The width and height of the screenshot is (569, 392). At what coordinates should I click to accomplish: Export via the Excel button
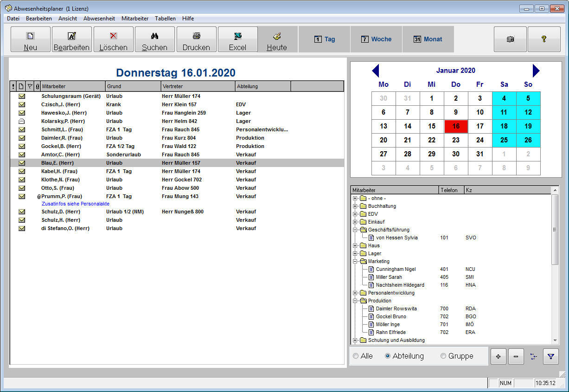[237, 39]
